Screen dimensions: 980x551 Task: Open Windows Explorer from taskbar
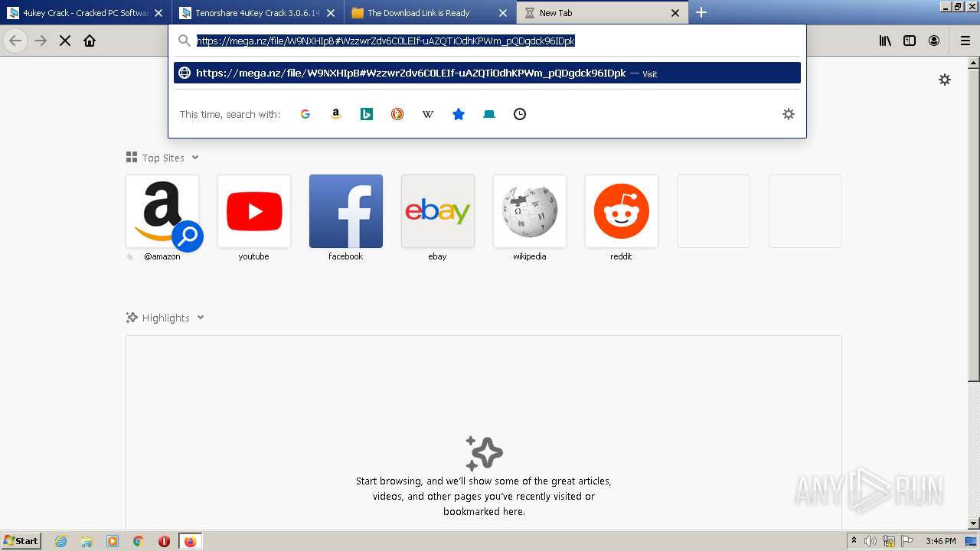pyautogui.click(x=87, y=541)
